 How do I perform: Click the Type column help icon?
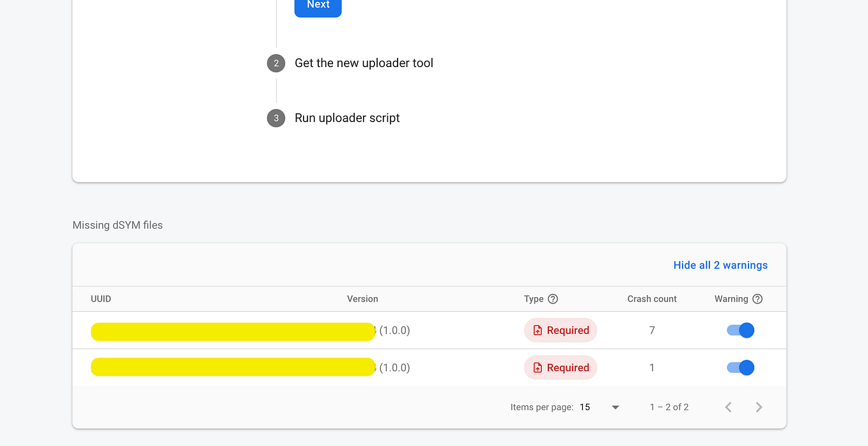pyautogui.click(x=552, y=298)
